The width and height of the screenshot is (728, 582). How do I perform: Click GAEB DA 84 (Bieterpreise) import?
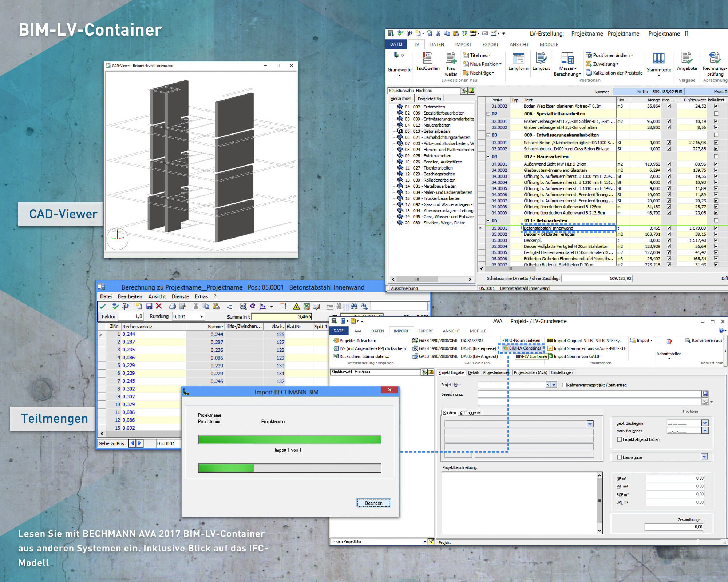[454, 348]
